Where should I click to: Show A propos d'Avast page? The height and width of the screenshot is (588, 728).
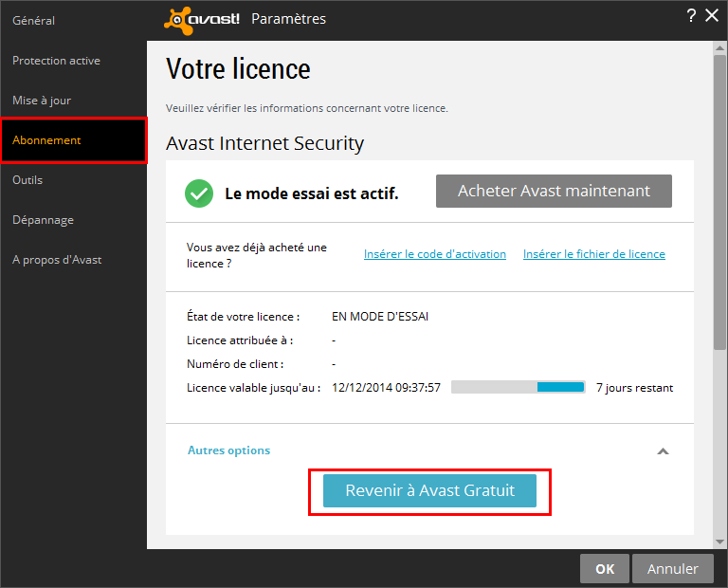(x=57, y=260)
